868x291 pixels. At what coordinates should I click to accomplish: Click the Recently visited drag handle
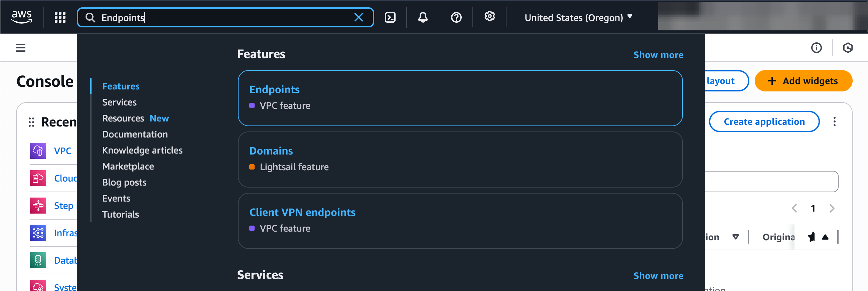(31, 122)
